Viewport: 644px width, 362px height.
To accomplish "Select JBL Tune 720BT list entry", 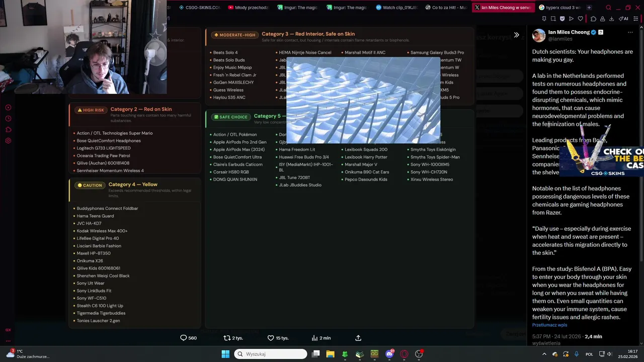I will click(x=294, y=177).
